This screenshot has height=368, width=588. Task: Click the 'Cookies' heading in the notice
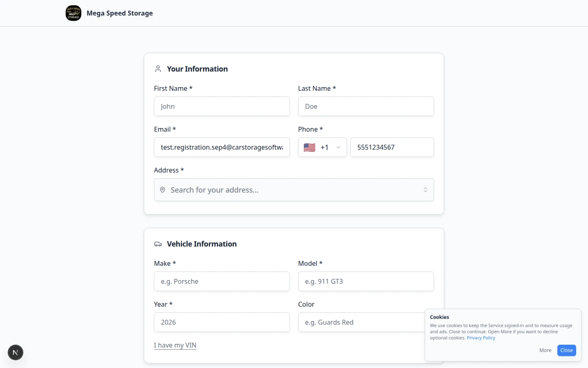pos(439,317)
